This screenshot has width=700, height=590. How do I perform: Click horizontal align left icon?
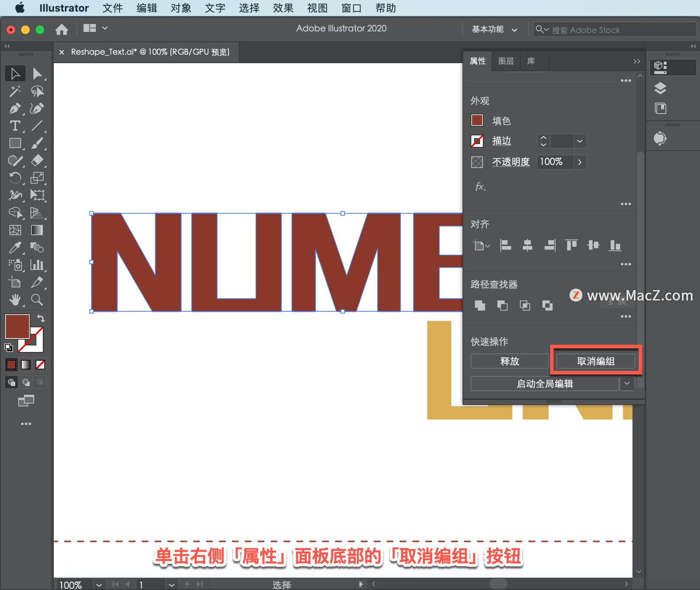[x=505, y=245]
